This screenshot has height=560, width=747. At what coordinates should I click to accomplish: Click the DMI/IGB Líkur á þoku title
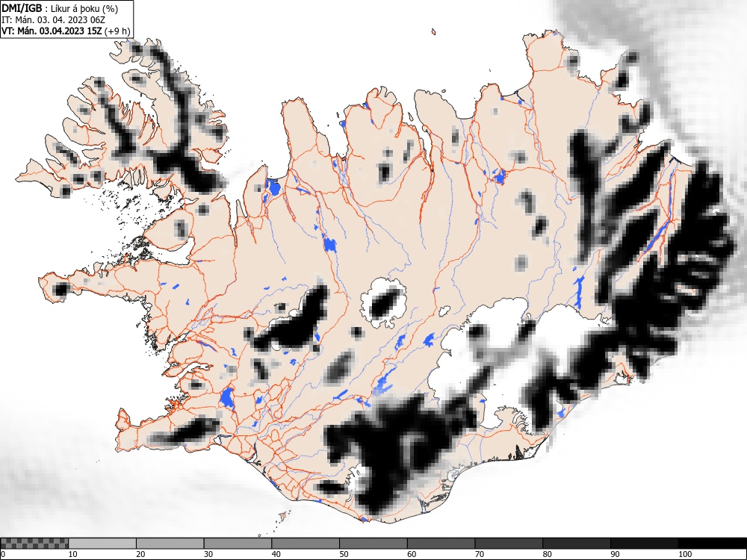pyautogui.click(x=60, y=8)
